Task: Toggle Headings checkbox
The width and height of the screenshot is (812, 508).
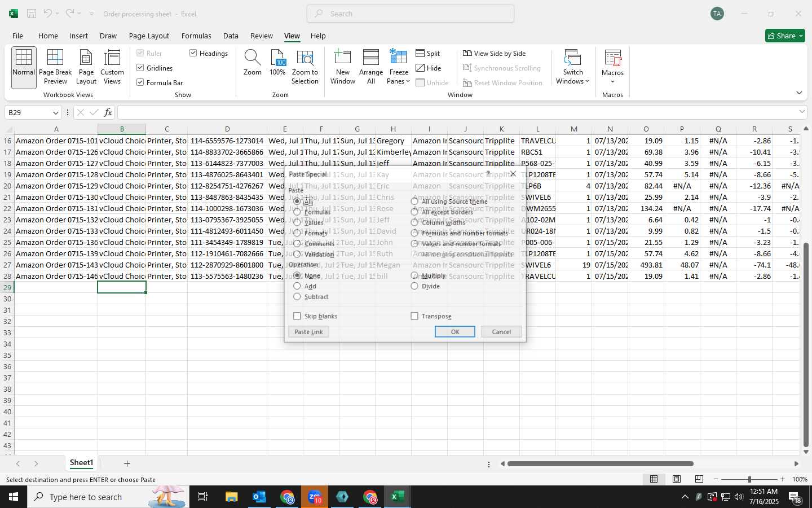Action: tap(193, 53)
